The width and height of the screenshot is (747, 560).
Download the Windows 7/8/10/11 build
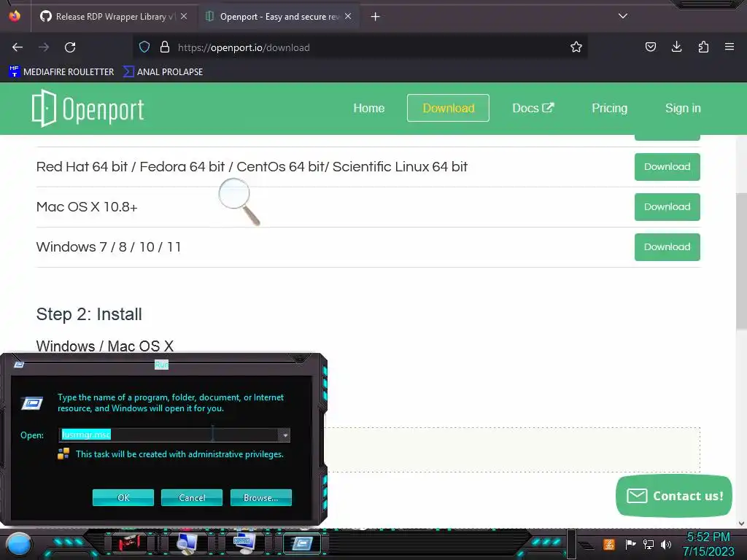click(x=667, y=246)
